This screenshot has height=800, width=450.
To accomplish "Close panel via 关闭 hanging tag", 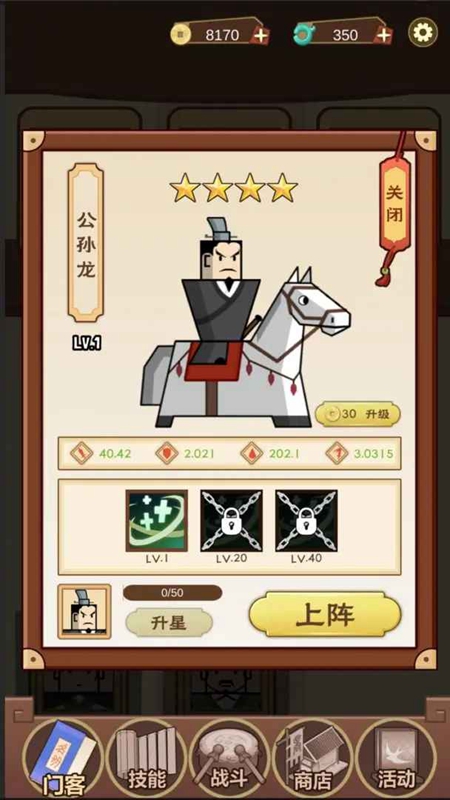I will pyautogui.click(x=394, y=204).
